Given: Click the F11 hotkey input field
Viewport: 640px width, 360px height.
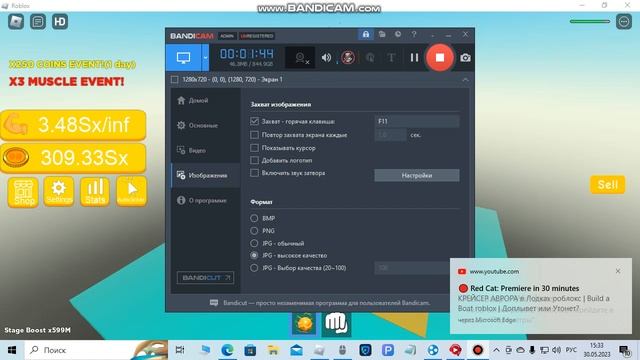Looking at the screenshot, I should (x=417, y=121).
